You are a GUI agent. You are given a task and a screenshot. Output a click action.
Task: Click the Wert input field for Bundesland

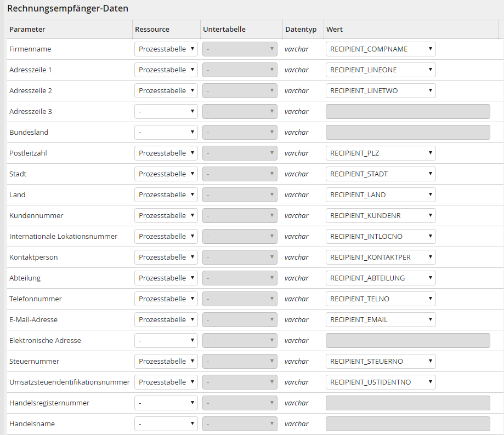point(407,133)
